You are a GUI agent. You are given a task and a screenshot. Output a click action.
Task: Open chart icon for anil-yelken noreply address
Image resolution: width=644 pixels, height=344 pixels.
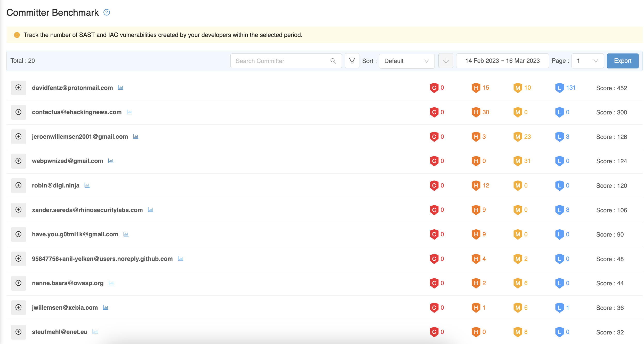coord(180,259)
